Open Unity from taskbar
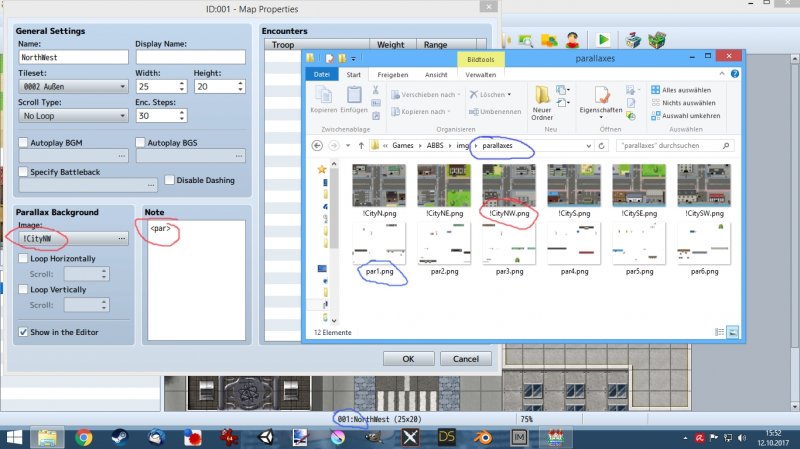 coord(266,438)
